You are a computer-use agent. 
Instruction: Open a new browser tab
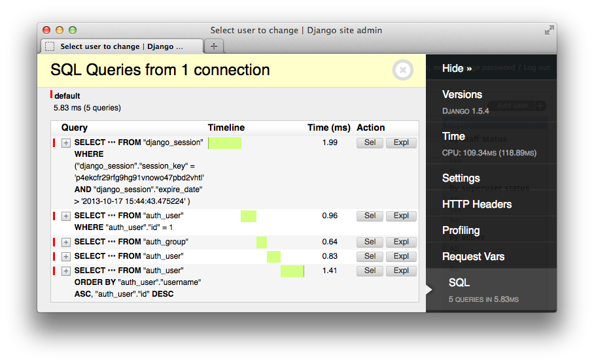[213, 46]
